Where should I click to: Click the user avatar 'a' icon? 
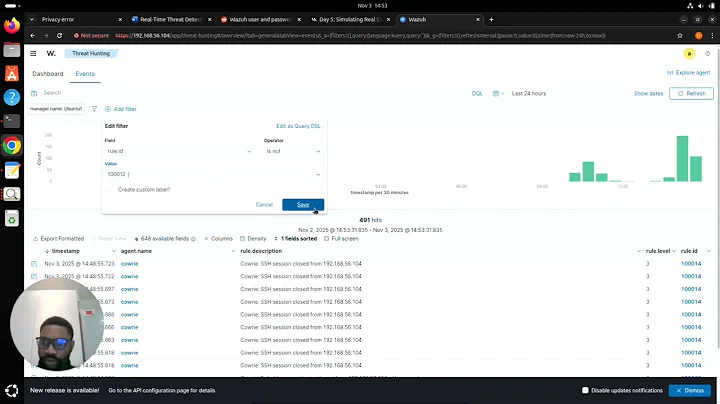[x=689, y=54]
